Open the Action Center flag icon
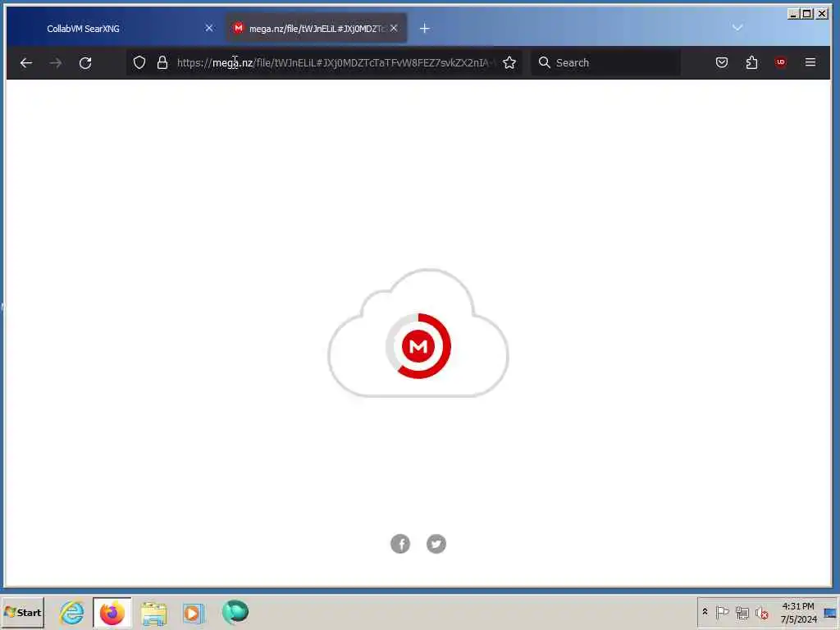840x630 pixels. tap(722, 612)
